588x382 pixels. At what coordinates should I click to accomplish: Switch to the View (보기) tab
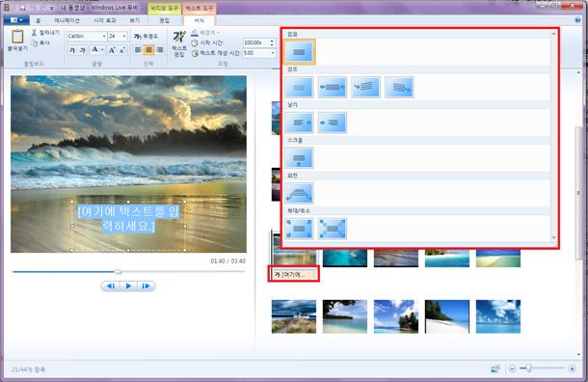134,20
